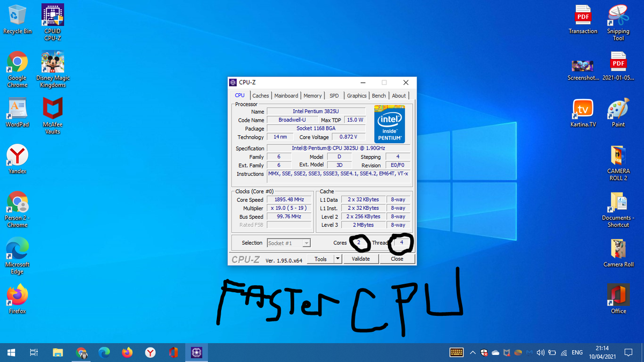
Task: Open File Explorer from the taskbar
Action: pos(58,352)
